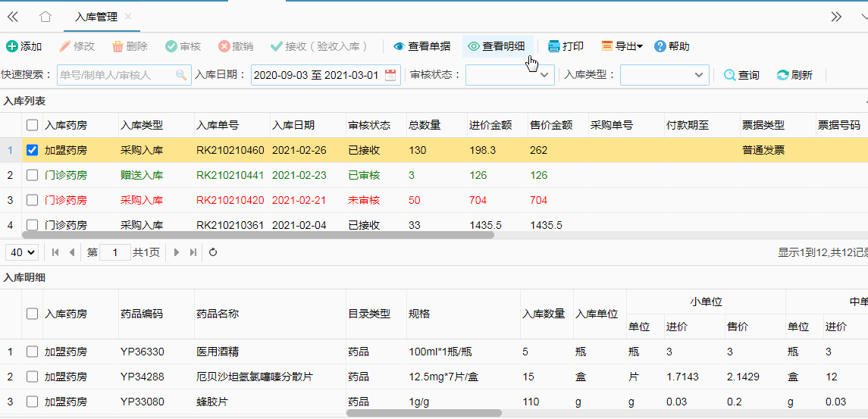Select the RK210210441 赠送入库 row

(434, 176)
